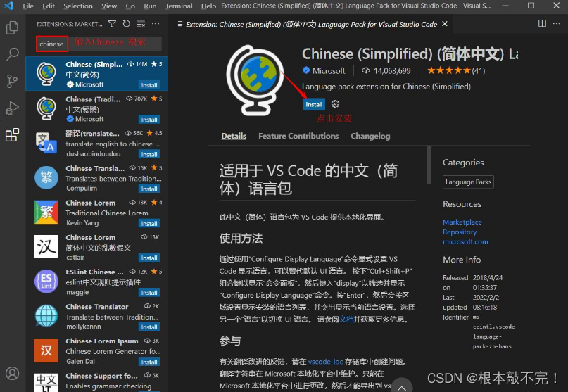This screenshot has width=568, height=392.
Task: Switch to the Changelog tab
Action: pyautogui.click(x=370, y=137)
